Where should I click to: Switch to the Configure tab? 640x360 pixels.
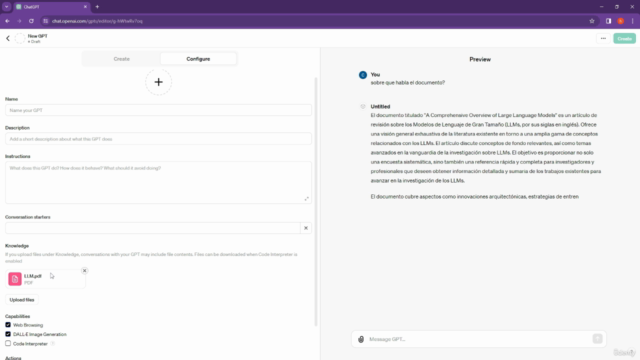(198, 59)
